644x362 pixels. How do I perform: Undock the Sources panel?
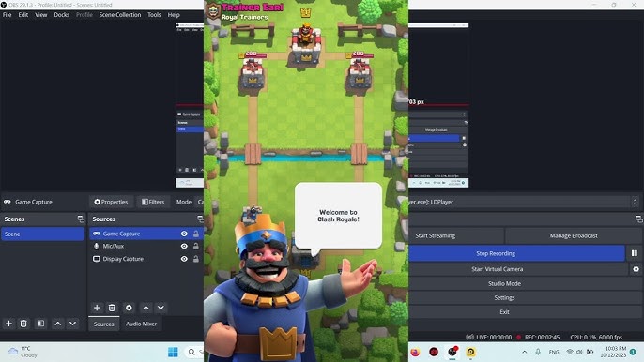tap(200, 219)
